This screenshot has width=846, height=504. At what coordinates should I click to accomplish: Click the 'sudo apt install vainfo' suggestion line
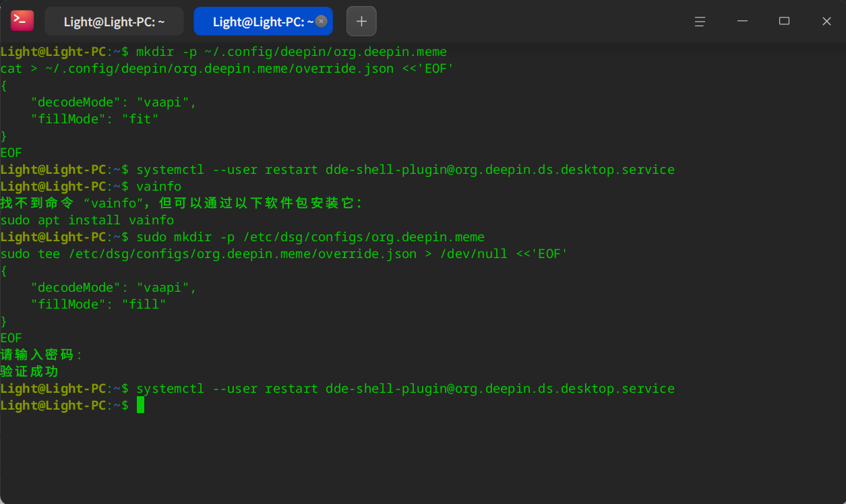click(x=87, y=220)
